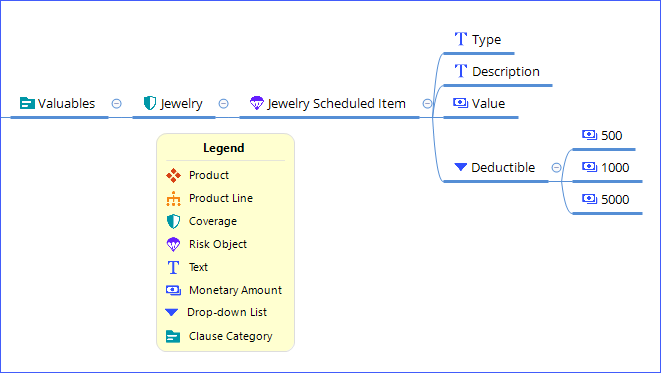Click the Legend title
This screenshot has height=373, width=661.
(x=224, y=148)
